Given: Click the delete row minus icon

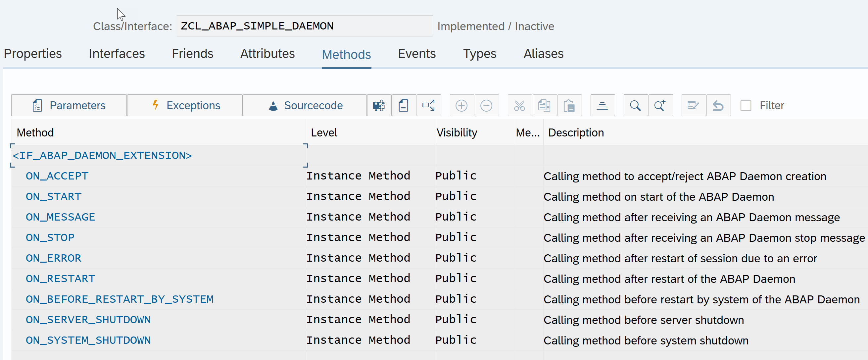Looking at the screenshot, I should click(x=486, y=106).
